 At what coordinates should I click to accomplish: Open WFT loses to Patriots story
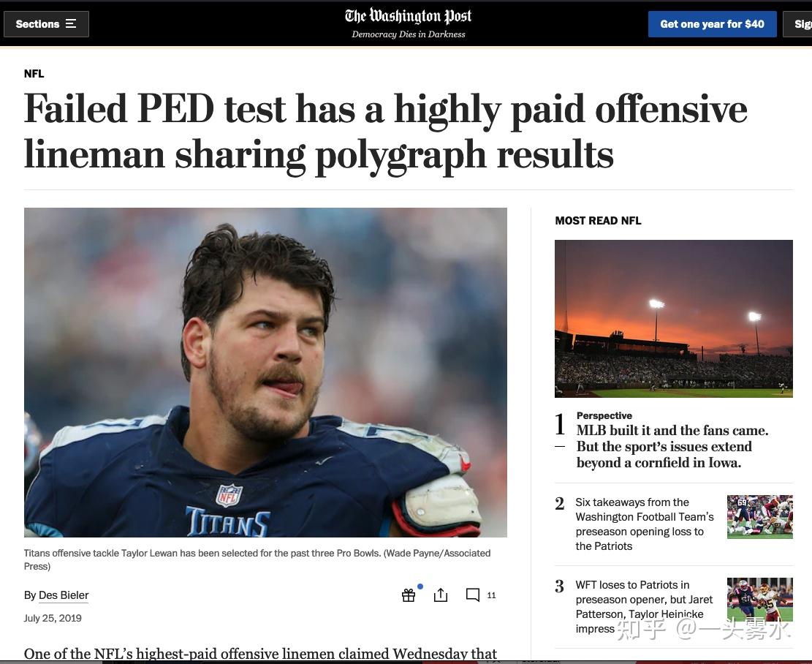coord(644,606)
